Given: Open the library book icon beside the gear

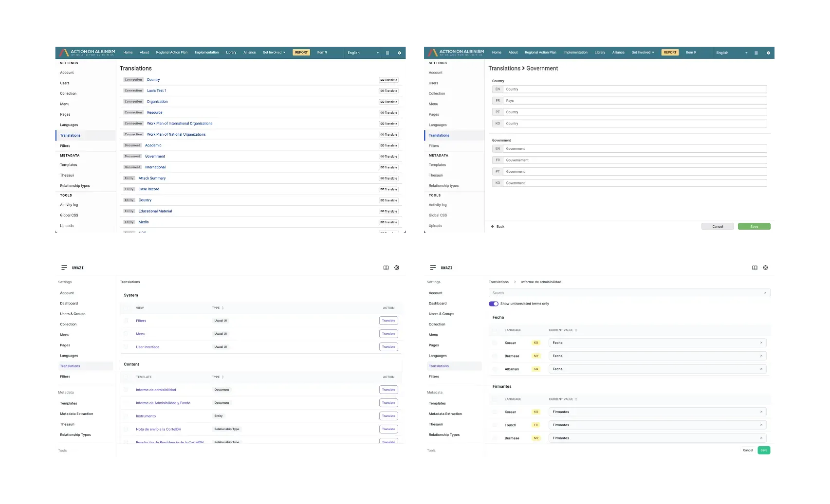Looking at the screenshot, I should 386,268.
